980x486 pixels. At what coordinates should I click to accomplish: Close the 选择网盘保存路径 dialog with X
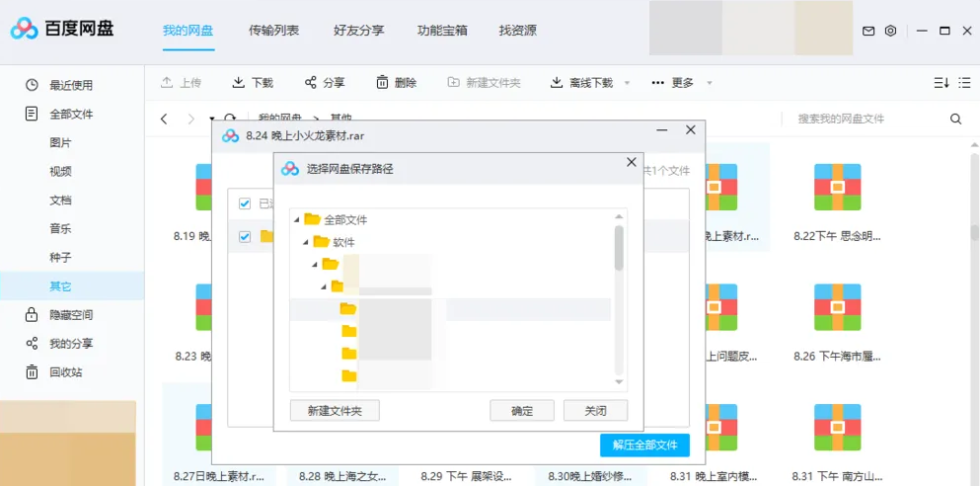[632, 163]
